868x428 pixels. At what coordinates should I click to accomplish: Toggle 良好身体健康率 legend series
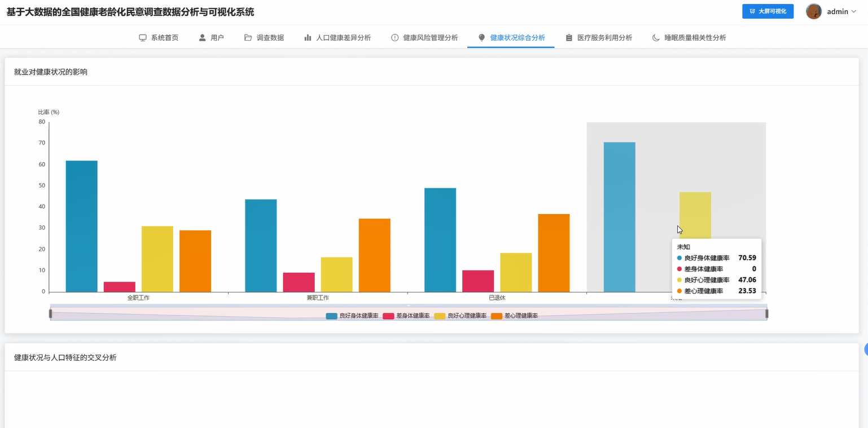[352, 316]
